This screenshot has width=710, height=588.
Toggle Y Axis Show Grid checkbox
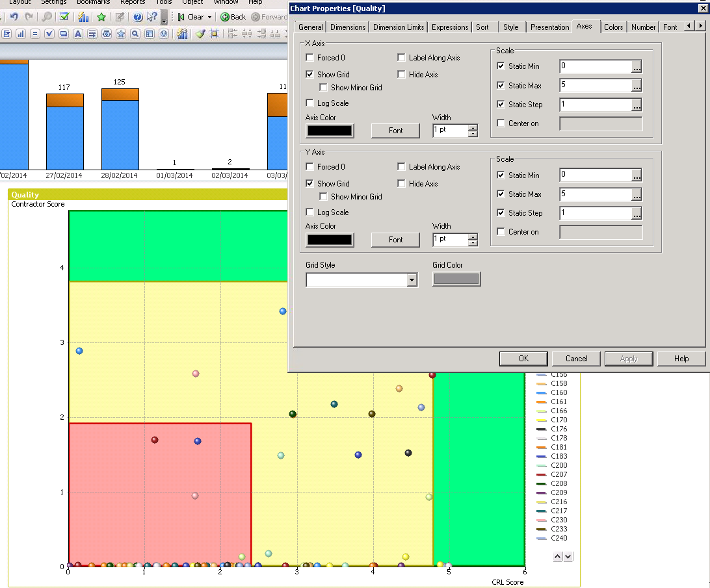309,184
